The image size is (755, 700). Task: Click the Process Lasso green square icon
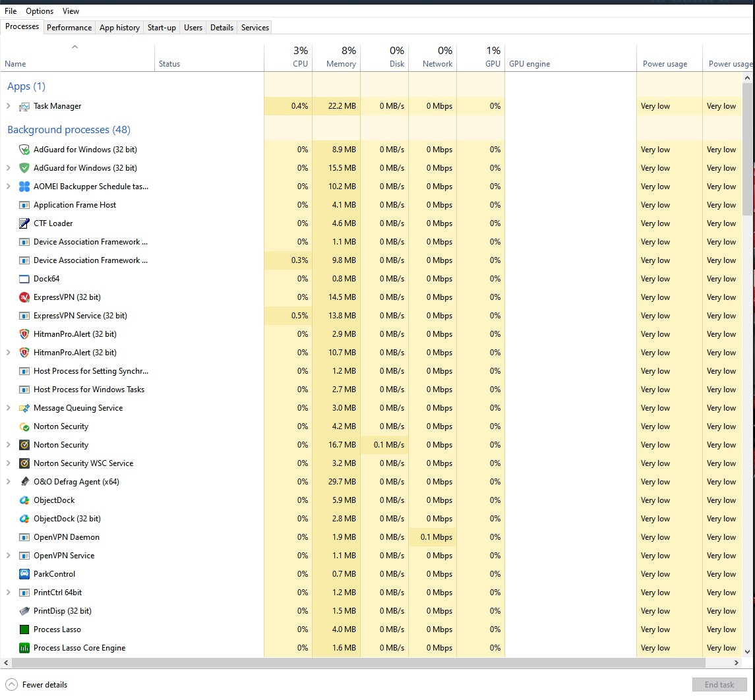[24, 629]
